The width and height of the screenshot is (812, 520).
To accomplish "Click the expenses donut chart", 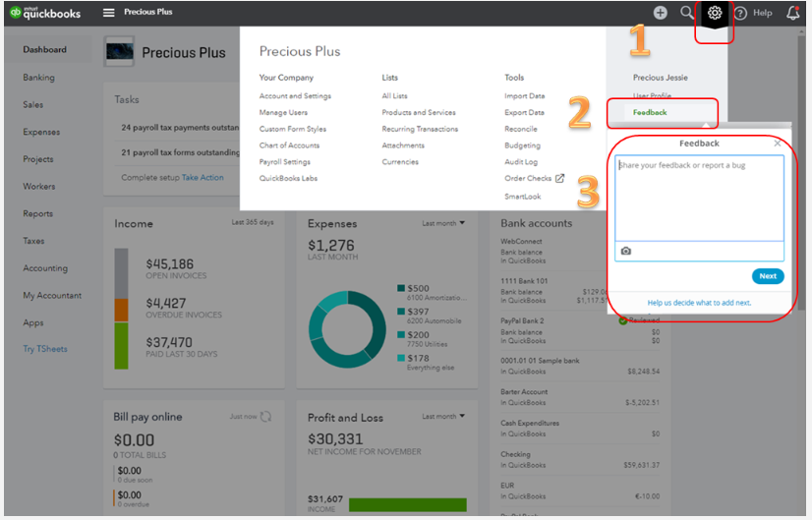I will pos(347,329).
